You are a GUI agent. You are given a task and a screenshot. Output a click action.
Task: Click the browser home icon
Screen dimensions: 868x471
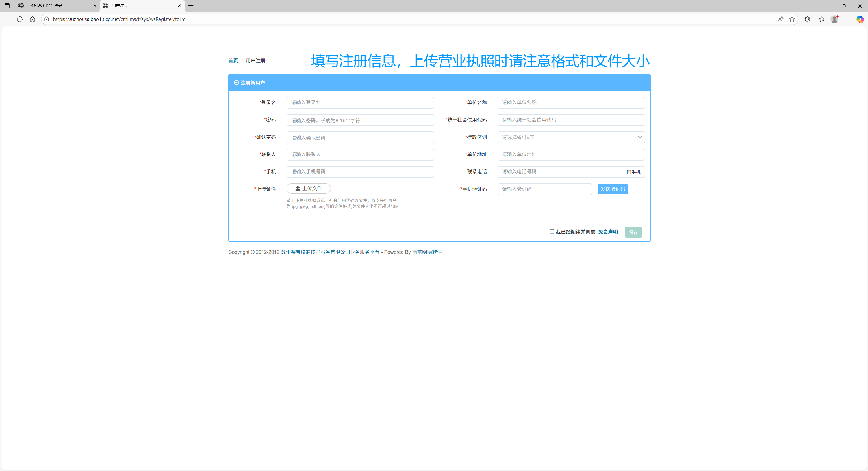click(x=32, y=19)
